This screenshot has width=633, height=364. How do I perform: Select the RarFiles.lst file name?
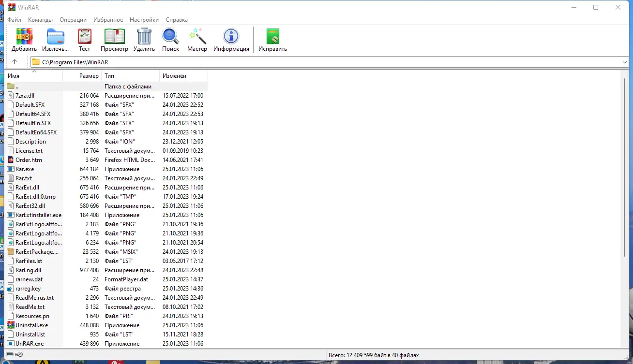tap(29, 261)
